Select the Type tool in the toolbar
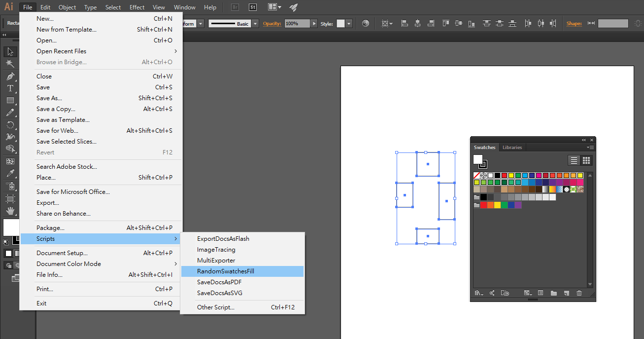 point(10,88)
